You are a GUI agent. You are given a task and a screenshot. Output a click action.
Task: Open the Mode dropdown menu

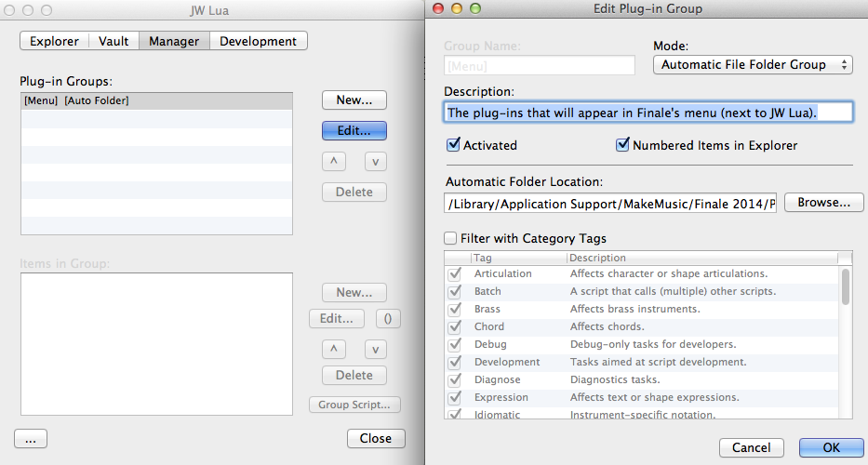click(752, 64)
